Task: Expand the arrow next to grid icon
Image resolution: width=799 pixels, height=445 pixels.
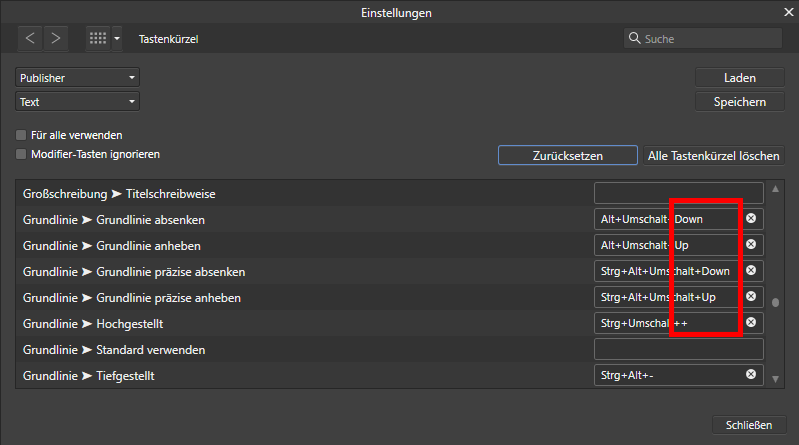Action: click(x=117, y=39)
